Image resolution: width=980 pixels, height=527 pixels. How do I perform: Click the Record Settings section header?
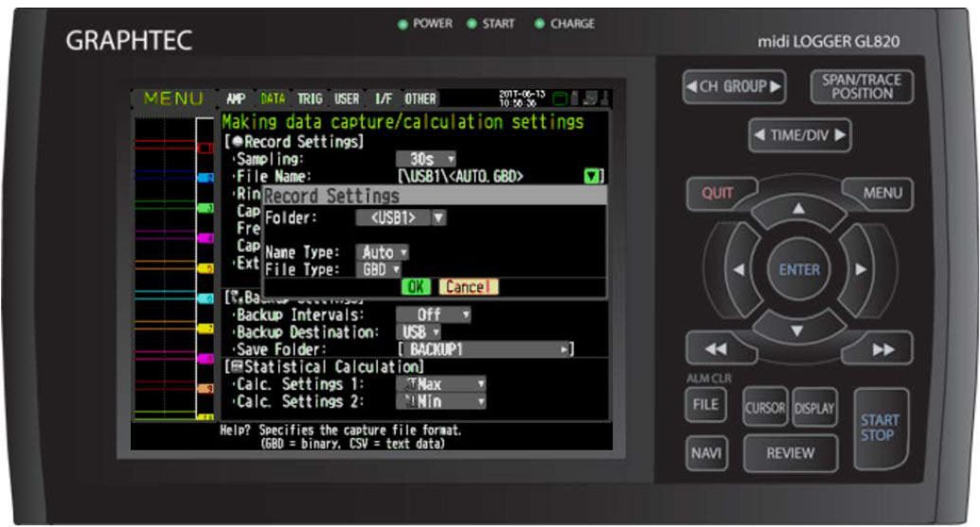coord(294,142)
